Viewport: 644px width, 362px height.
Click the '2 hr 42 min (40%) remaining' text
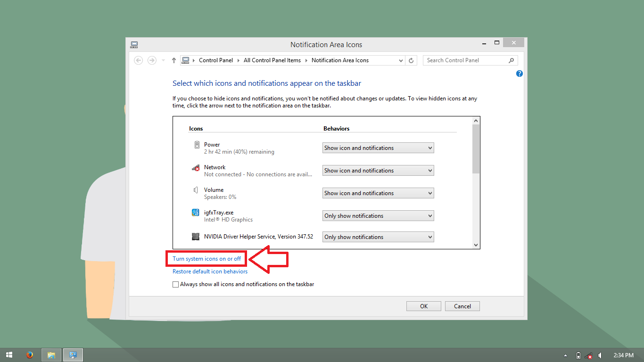click(x=239, y=152)
